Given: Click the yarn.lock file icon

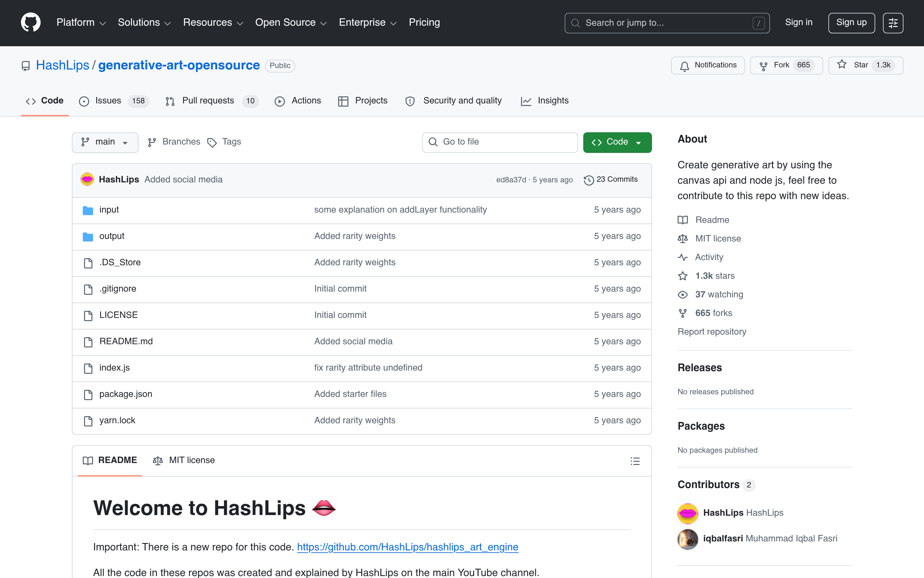Looking at the screenshot, I should [x=88, y=421].
